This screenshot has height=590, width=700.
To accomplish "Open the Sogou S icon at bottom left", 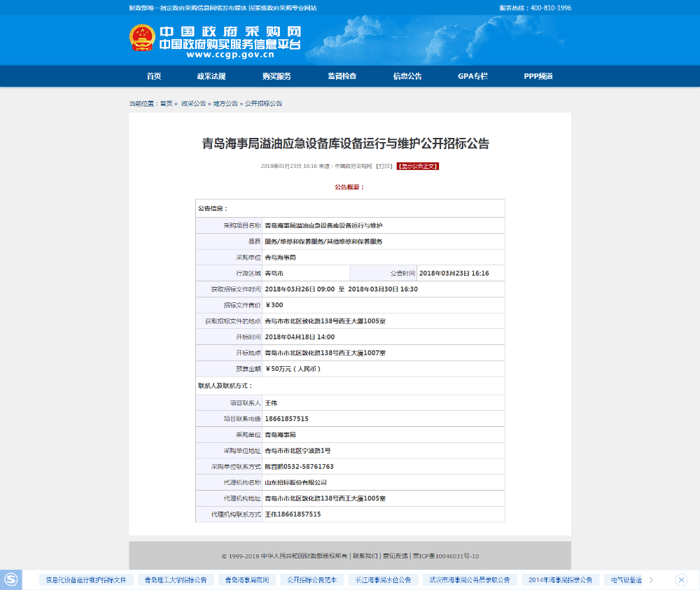I will [x=10, y=580].
